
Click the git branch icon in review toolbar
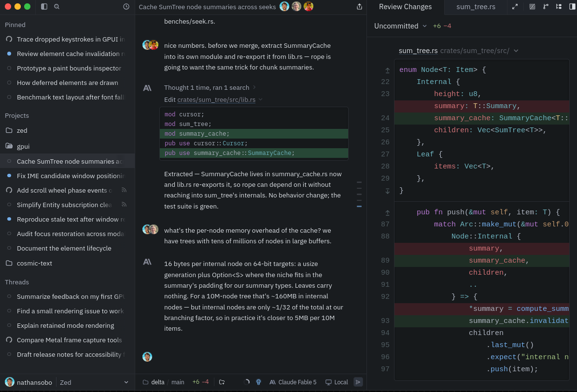[x=546, y=7]
